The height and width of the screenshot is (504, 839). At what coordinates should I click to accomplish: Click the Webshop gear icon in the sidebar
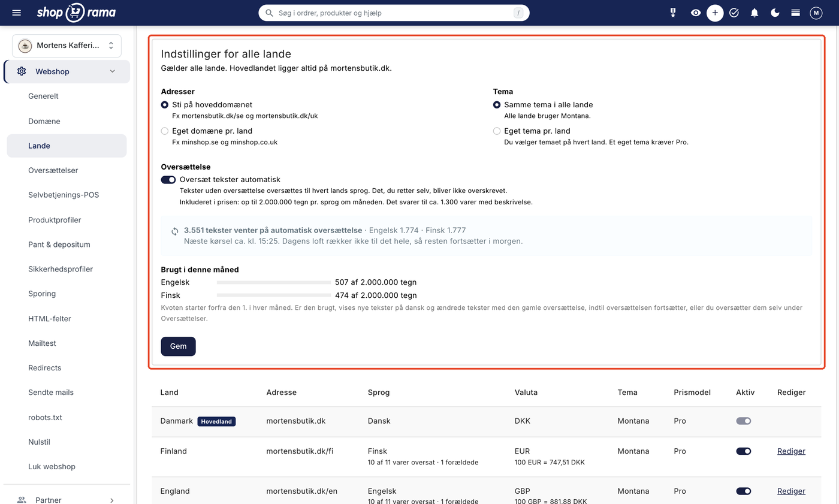tap(22, 71)
